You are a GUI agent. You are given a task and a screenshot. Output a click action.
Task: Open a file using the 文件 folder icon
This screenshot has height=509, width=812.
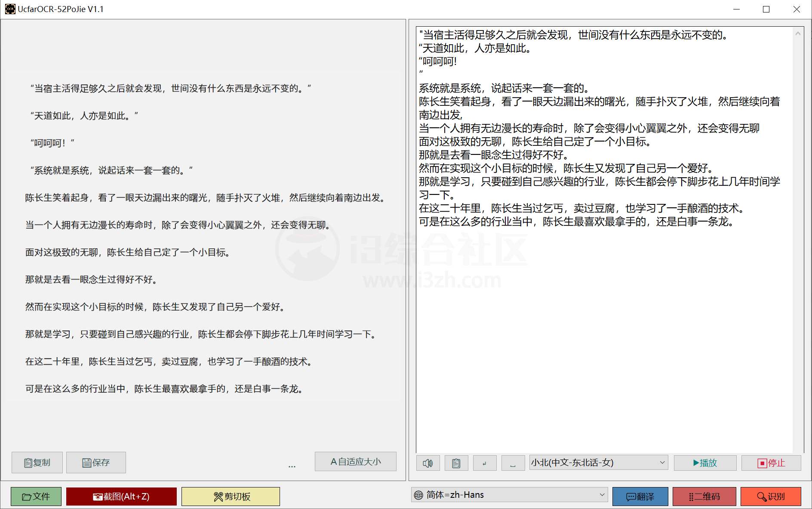[37, 496]
